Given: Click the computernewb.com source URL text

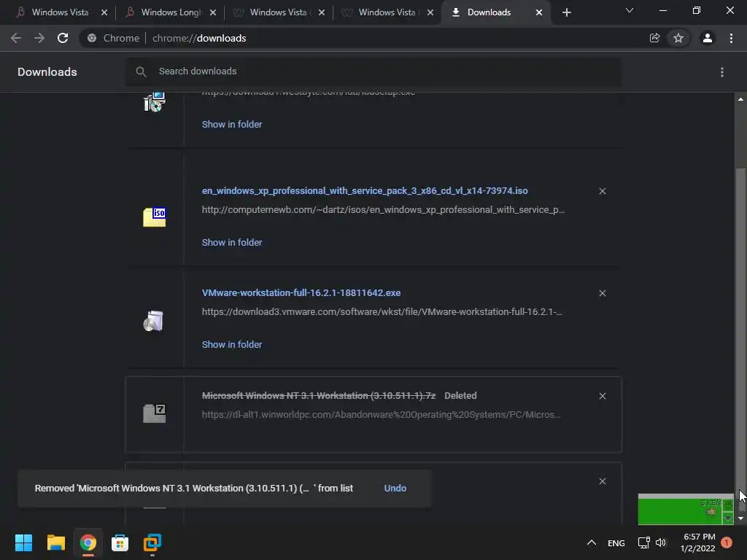Looking at the screenshot, I should (383, 209).
